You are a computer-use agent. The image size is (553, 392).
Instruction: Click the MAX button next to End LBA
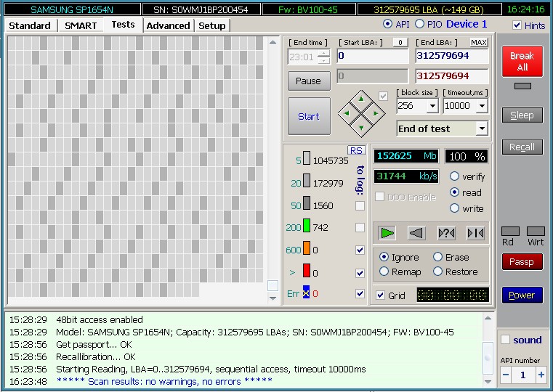479,43
